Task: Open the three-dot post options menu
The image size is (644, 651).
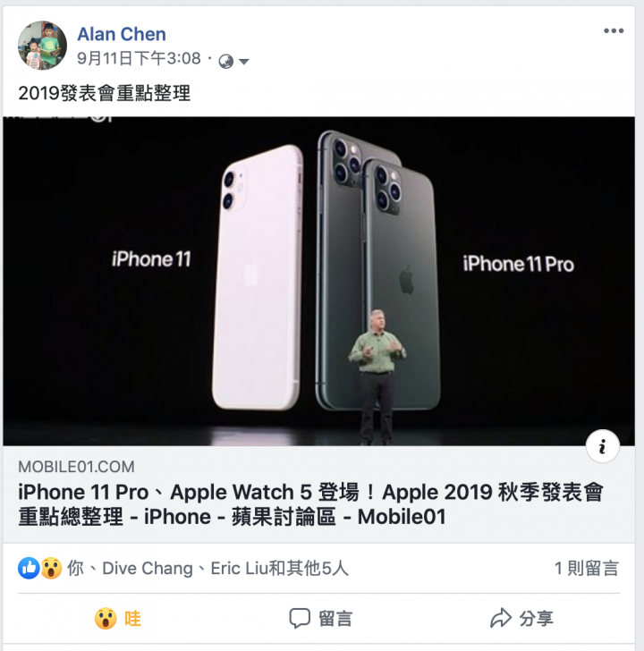Action: click(614, 30)
